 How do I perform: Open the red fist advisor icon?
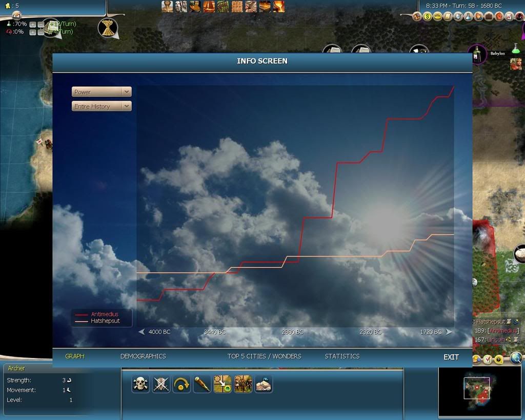click(x=499, y=16)
